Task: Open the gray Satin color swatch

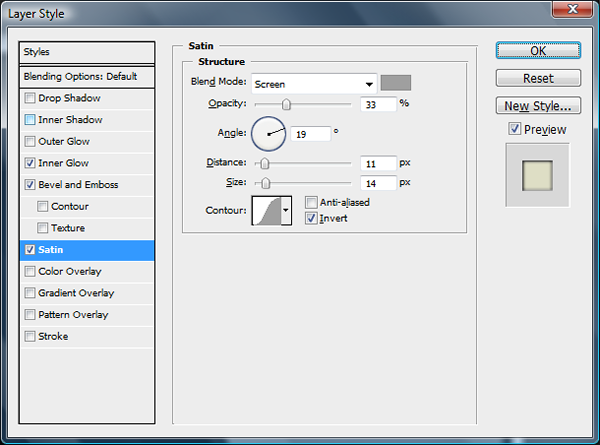Action: pyautogui.click(x=396, y=83)
